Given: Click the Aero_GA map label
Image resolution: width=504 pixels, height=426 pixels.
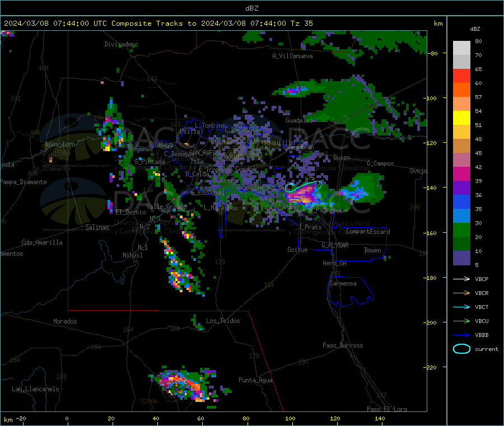Looking at the screenshot, I should 334,263.
